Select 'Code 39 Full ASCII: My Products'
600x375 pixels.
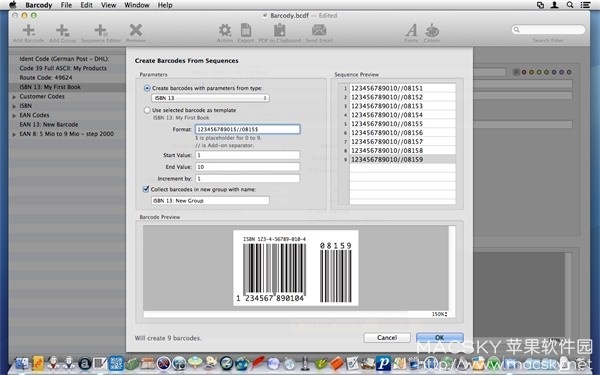click(x=67, y=68)
